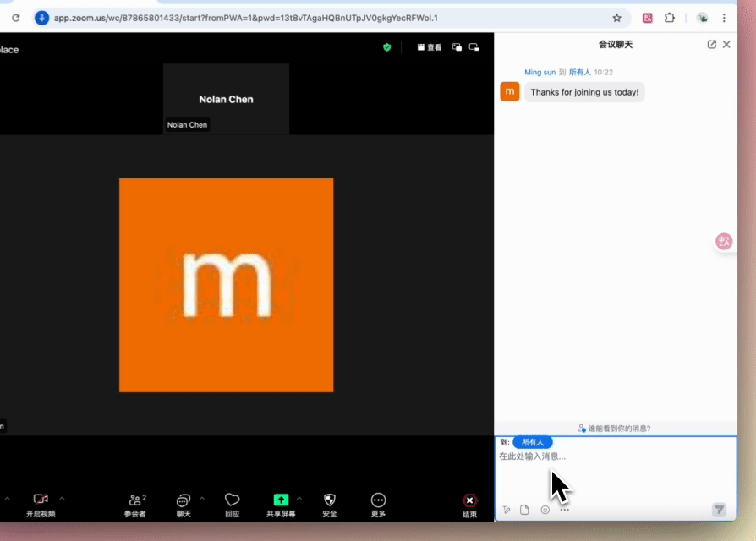Image resolution: width=756 pixels, height=541 pixels.
Task: Click the message input field in chat
Action: point(615,469)
